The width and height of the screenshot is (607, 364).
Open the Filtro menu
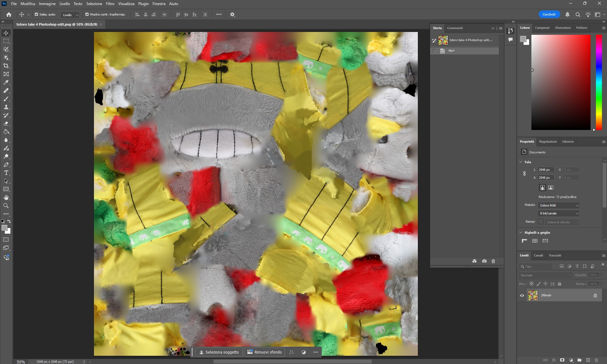point(110,4)
